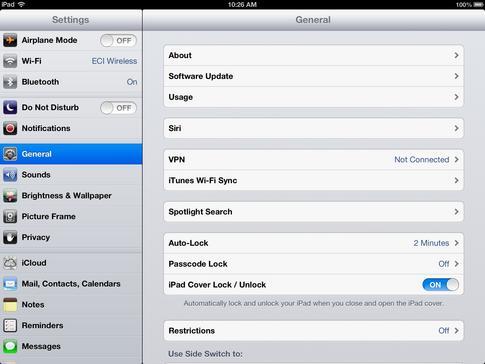The width and height of the screenshot is (485, 364).
Task: Tap the About row label
Action: coord(180,55)
